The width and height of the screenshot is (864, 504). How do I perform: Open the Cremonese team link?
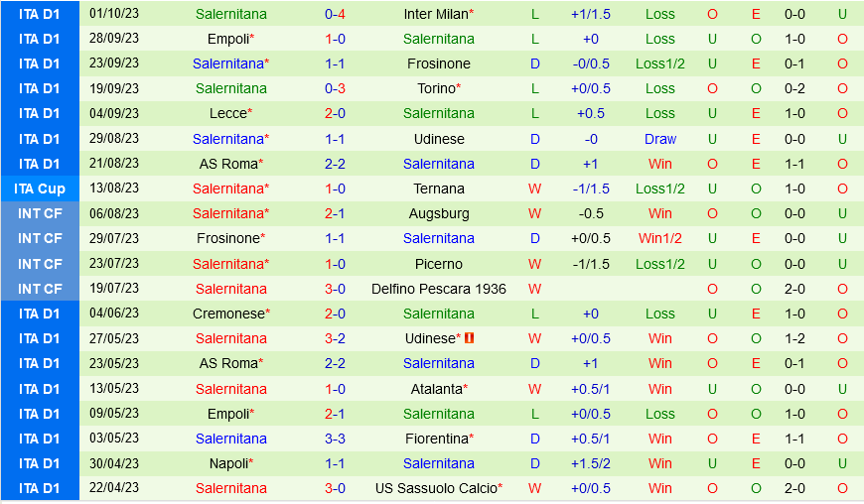[227, 314]
